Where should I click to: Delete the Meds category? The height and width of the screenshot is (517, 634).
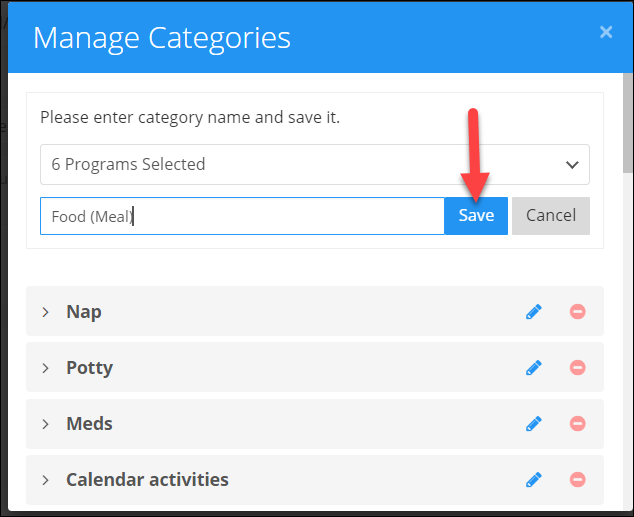click(577, 424)
